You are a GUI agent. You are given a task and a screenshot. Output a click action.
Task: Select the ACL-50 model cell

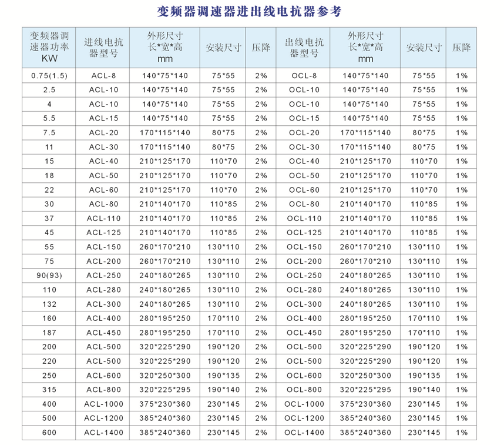tap(103, 176)
